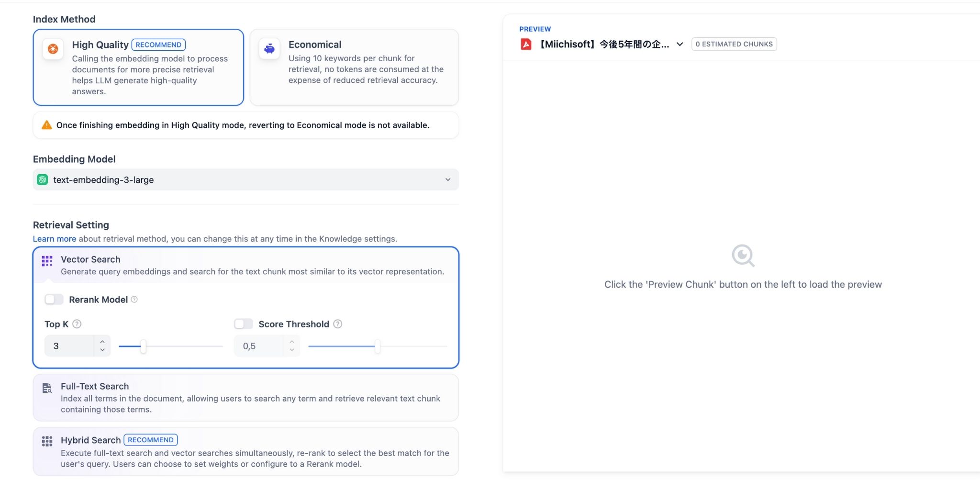The image size is (980, 480).
Task: Click the Vector Search grid icon
Action: pos(47,261)
